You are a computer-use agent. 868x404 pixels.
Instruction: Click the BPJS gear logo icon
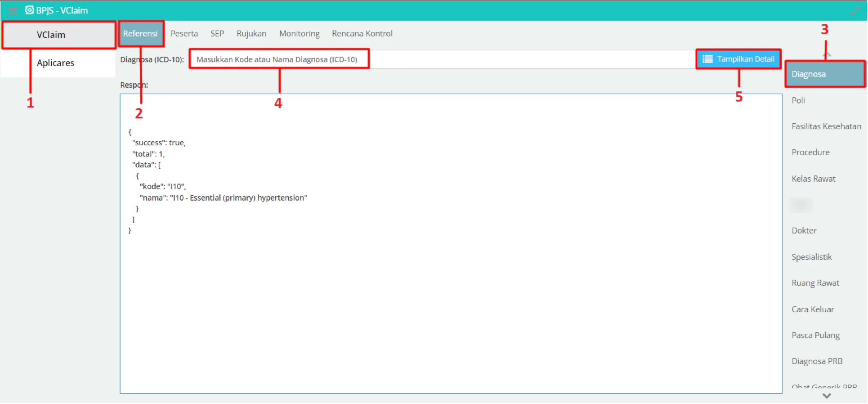tap(29, 10)
